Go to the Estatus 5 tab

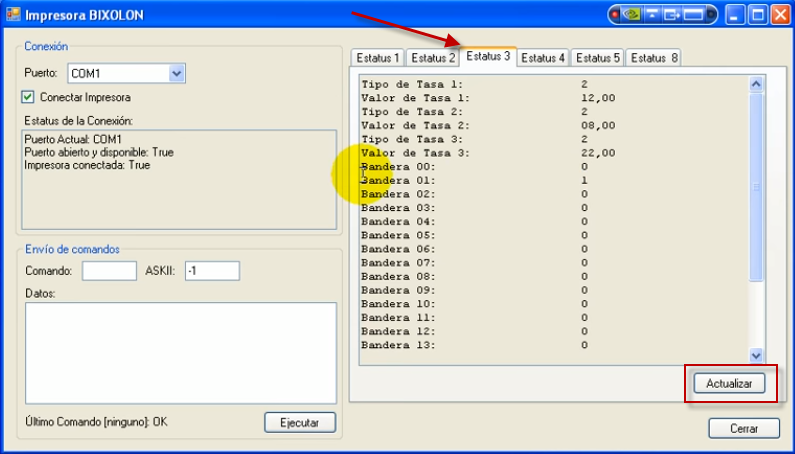coord(598,58)
